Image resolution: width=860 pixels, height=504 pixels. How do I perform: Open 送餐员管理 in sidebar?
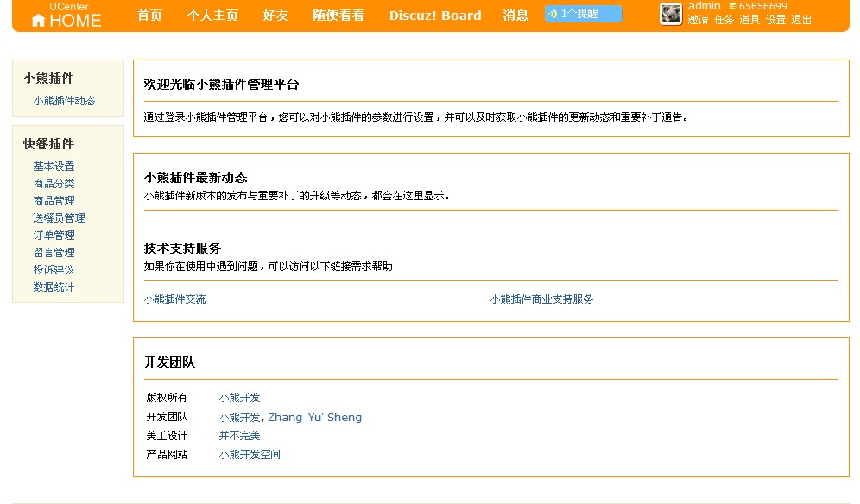click(60, 218)
